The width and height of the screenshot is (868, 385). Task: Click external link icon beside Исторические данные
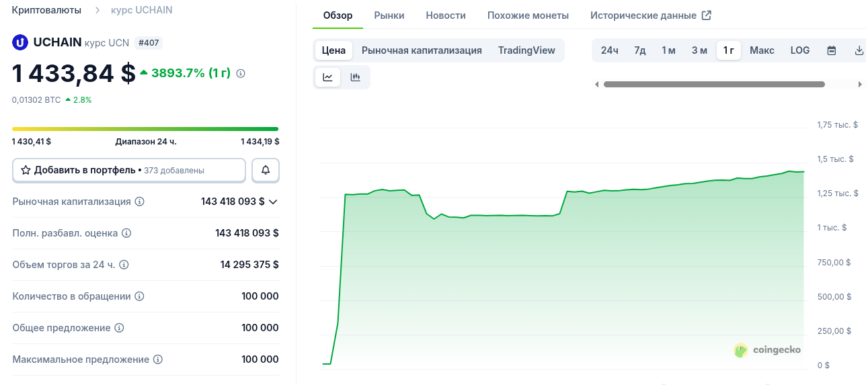(x=707, y=15)
